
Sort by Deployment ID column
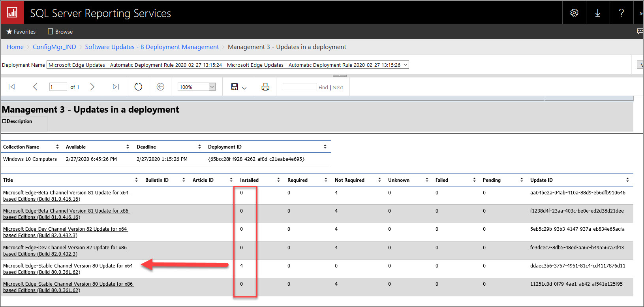point(325,147)
